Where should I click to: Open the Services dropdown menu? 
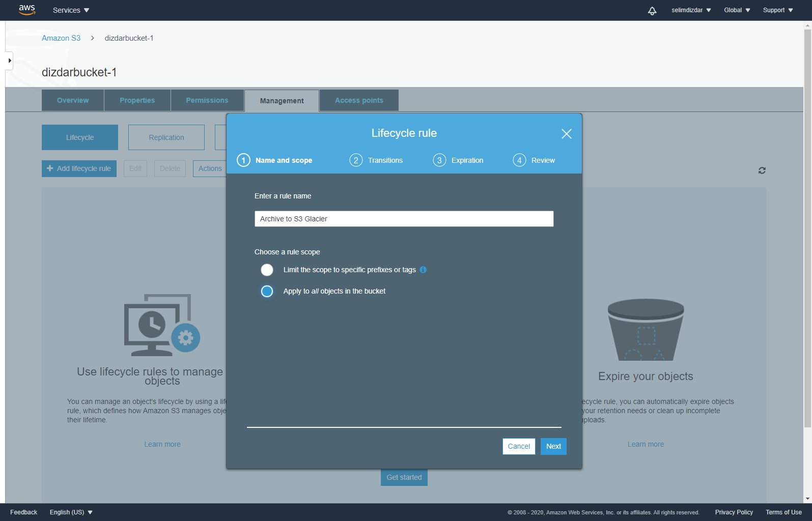click(71, 10)
